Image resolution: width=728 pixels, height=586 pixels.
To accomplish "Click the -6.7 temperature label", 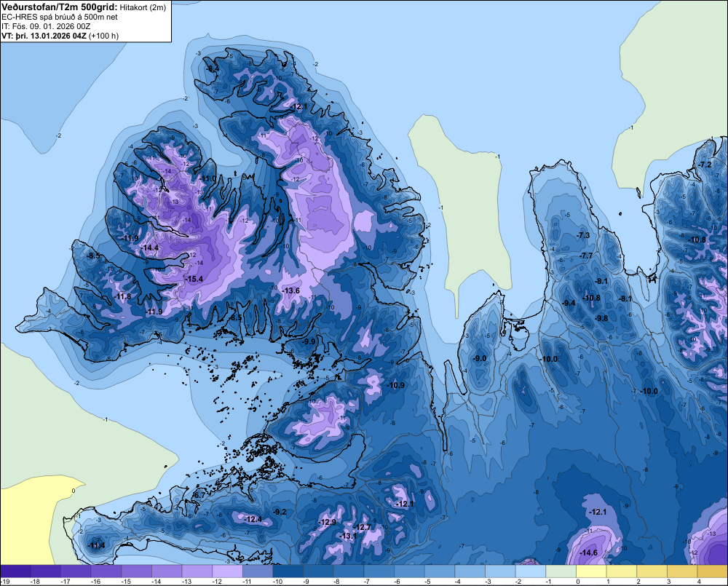I will 199,496.
